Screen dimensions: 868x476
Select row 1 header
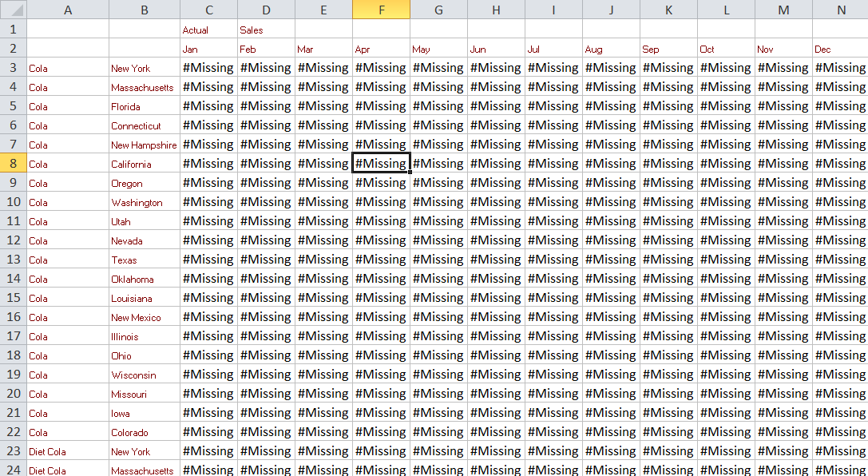click(14, 29)
